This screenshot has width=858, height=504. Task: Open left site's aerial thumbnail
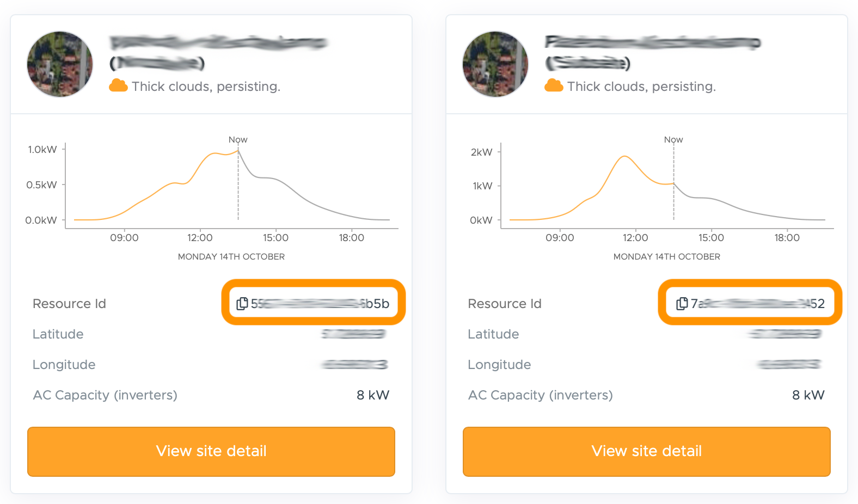(60, 64)
